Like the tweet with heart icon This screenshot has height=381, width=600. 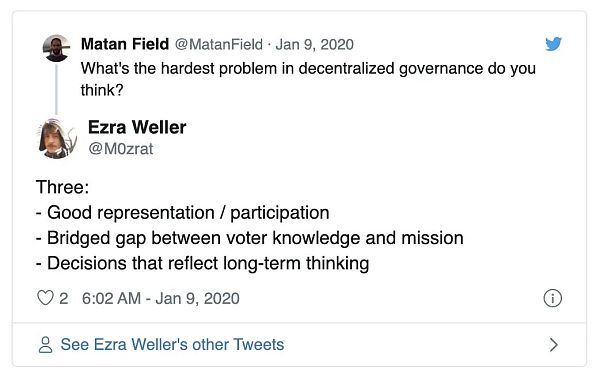coord(45,298)
